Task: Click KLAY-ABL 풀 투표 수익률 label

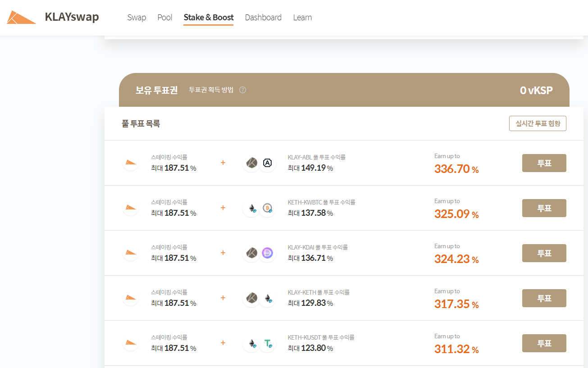Action: (x=317, y=157)
